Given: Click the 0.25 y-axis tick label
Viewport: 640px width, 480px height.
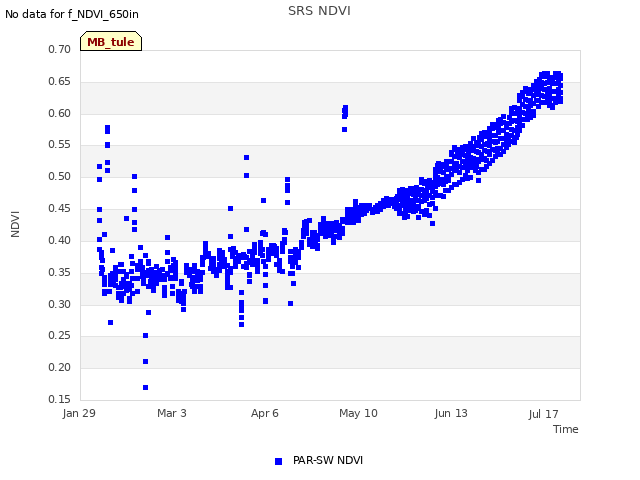Looking at the screenshot, I should [60, 336].
